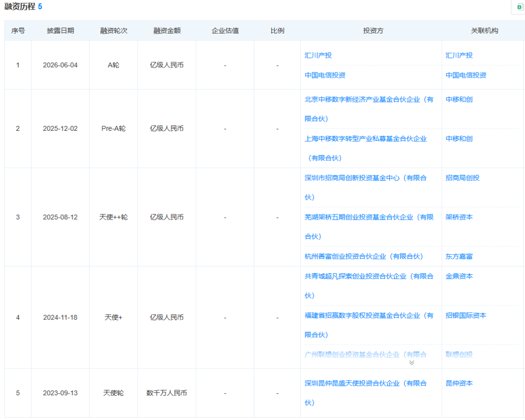Viewport: 525px width, 420px height.
Task: Select date cell 2023-09-13
Action: [60, 393]
